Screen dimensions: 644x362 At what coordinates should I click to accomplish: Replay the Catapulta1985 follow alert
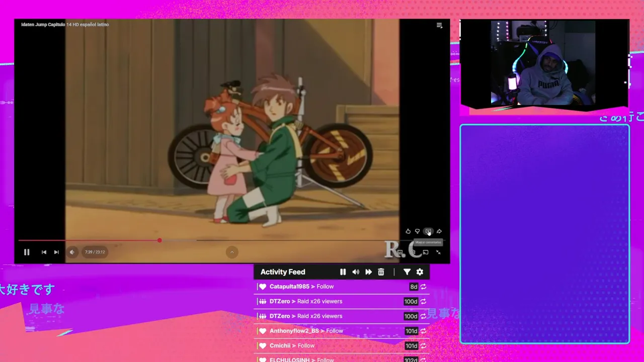tap(423, 287)
